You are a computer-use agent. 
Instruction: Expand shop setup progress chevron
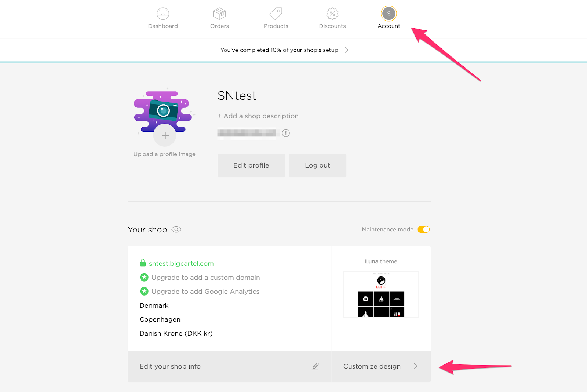346,50
